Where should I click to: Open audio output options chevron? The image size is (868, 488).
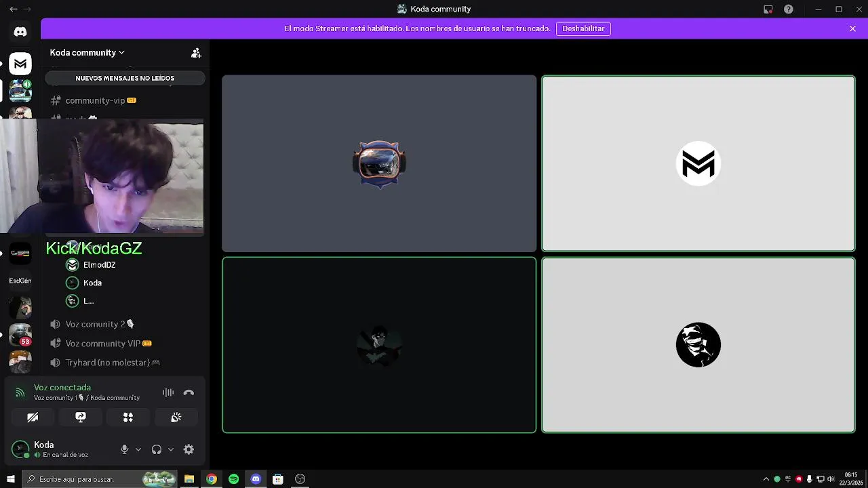(171, 449)
